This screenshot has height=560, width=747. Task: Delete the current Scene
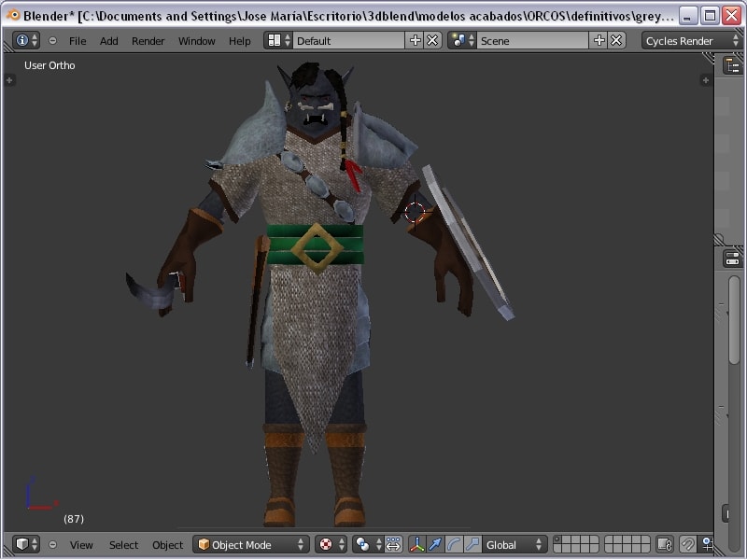[616, 40]
